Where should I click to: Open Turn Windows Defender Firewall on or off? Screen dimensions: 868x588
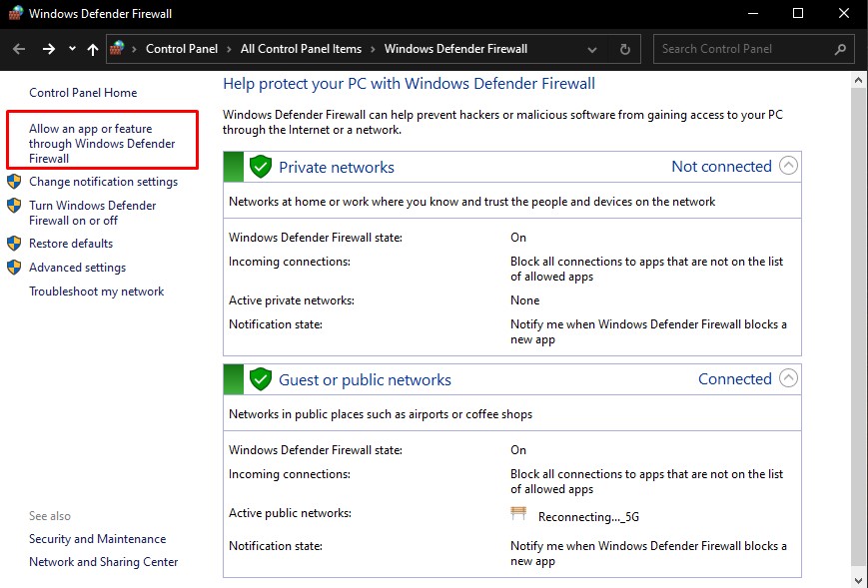(93, 213)
